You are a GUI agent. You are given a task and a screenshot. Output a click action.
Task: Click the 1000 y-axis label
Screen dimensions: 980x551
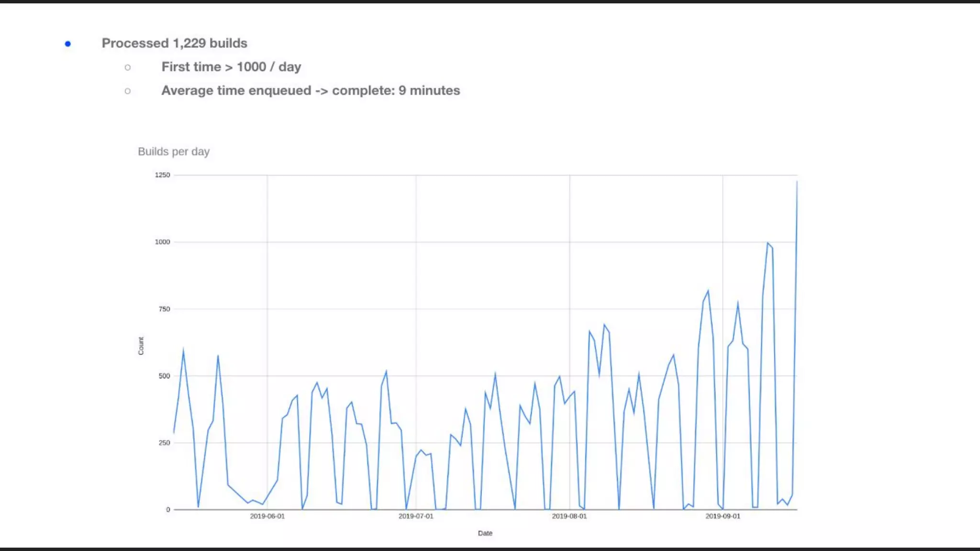click(x=162, y=242)
